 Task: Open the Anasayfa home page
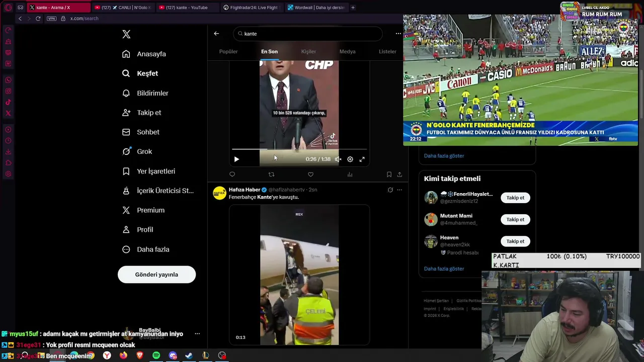[x=144, y=54]
